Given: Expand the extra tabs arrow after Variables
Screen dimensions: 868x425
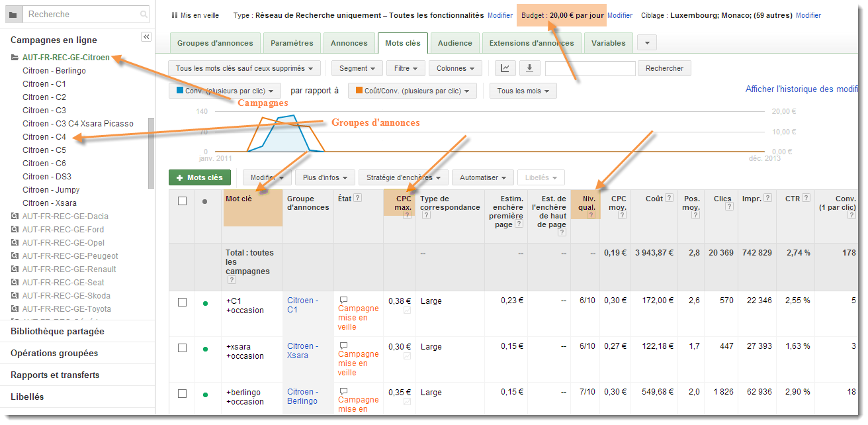Looking at the screenshot, I should 646,43.
